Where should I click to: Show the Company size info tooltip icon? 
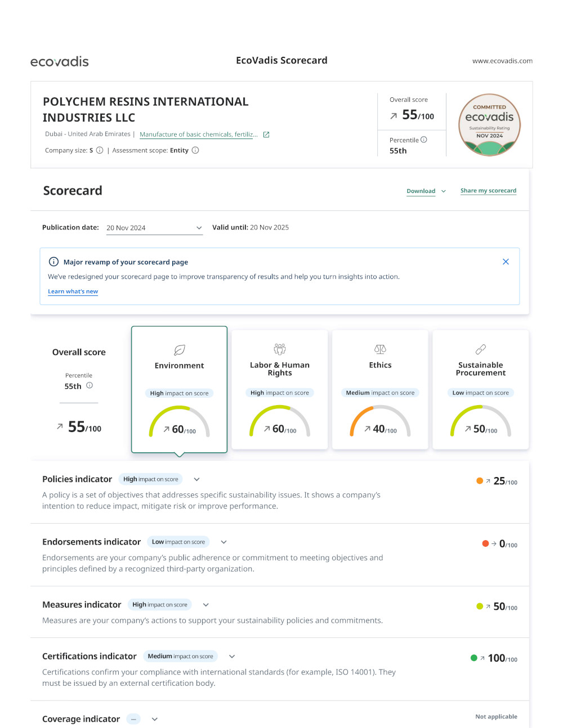(100, 150)
